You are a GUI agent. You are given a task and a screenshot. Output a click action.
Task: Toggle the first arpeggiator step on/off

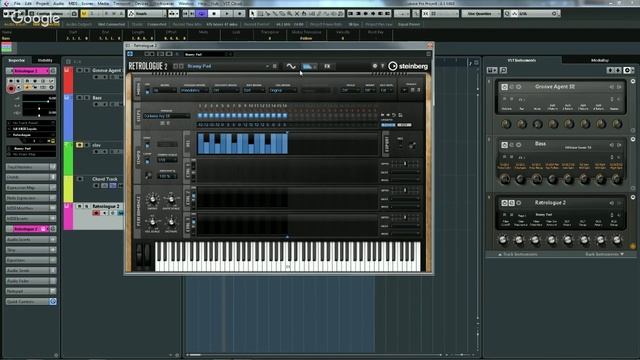point(200,116)
